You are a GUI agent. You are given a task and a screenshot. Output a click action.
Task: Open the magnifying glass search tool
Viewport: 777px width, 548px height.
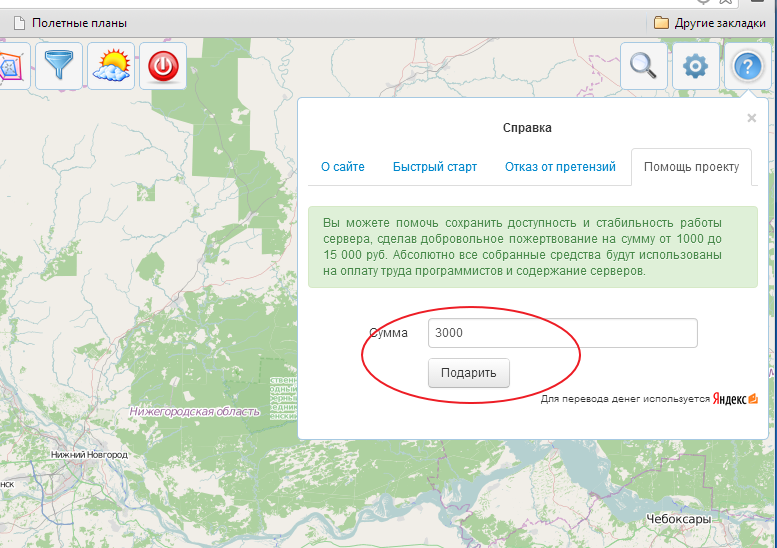coord(644,66)
